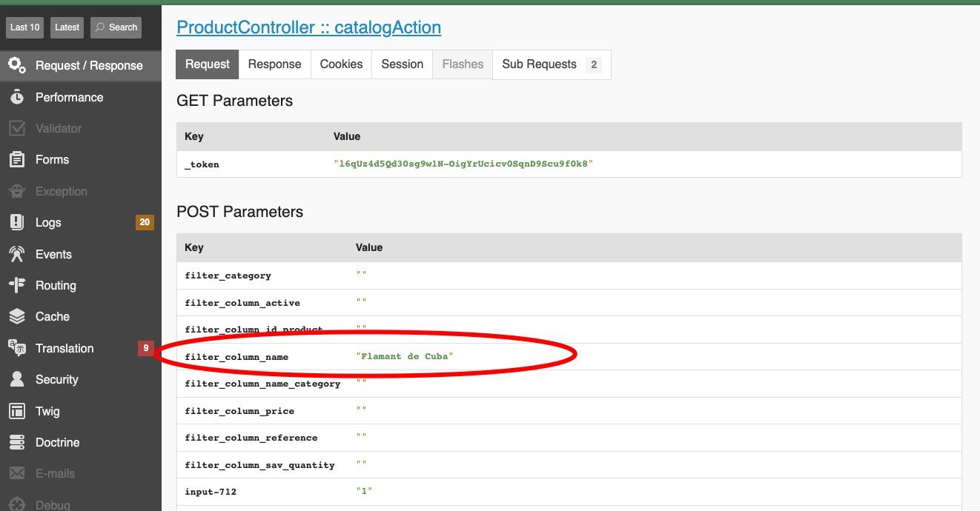The image size is (980, 511).
Task: Click the Sub Requests badge showing 2
Action: (593, 65)
